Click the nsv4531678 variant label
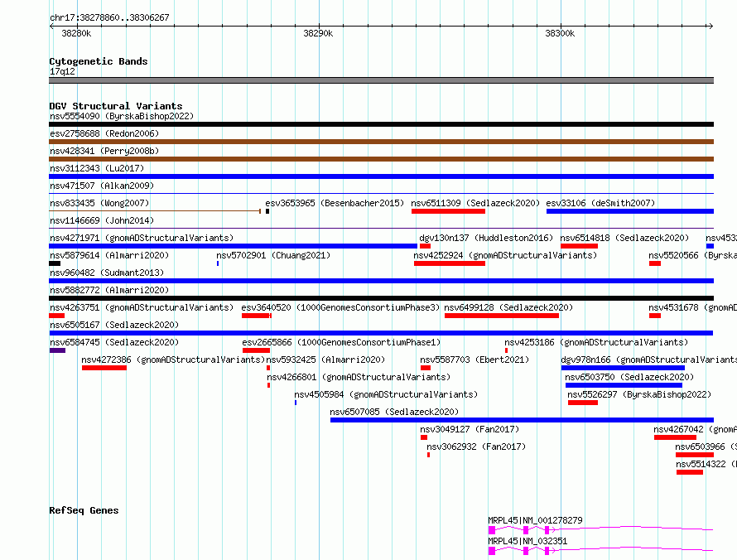 pyautogui.click(x=692, y=307)
